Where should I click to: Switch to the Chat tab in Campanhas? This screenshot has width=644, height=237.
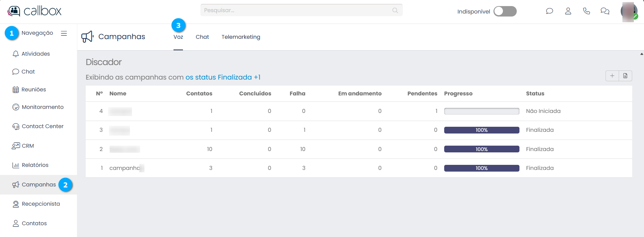pos(202,37)
